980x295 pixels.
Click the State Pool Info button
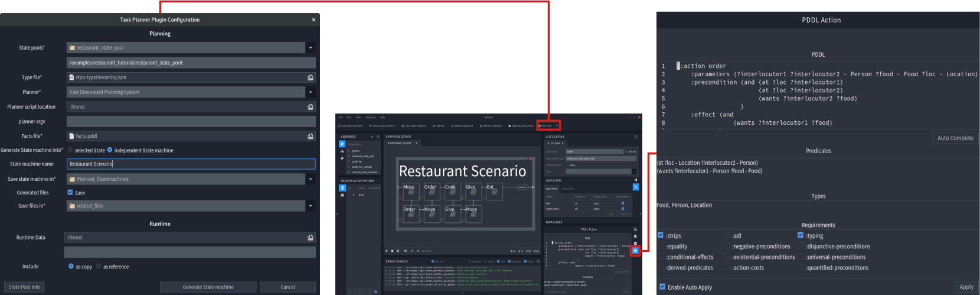coord(24,287)
